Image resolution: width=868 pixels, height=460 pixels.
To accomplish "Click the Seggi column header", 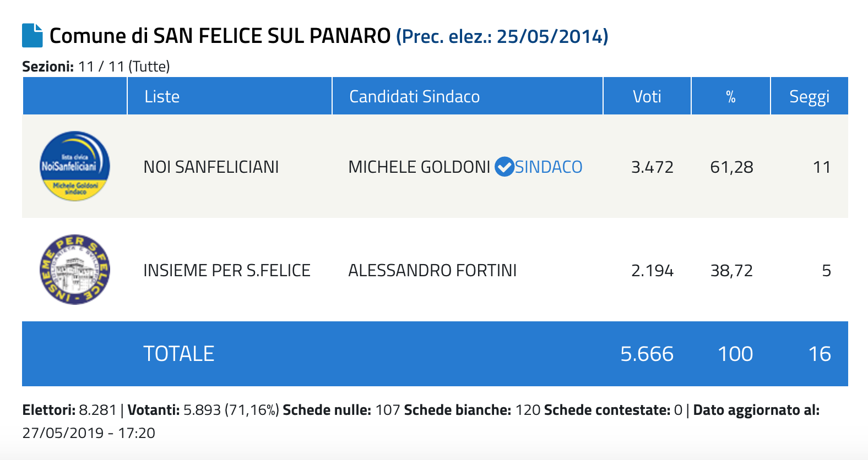I will [809, 97].
